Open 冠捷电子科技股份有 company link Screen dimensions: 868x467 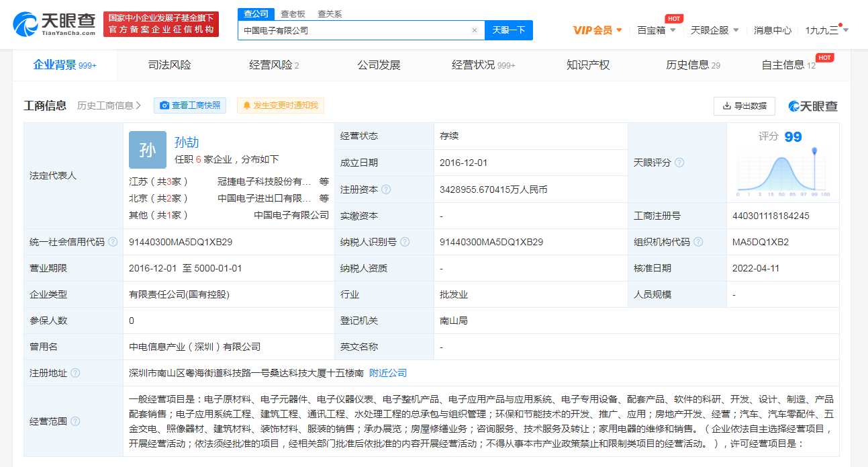point(264,181)
